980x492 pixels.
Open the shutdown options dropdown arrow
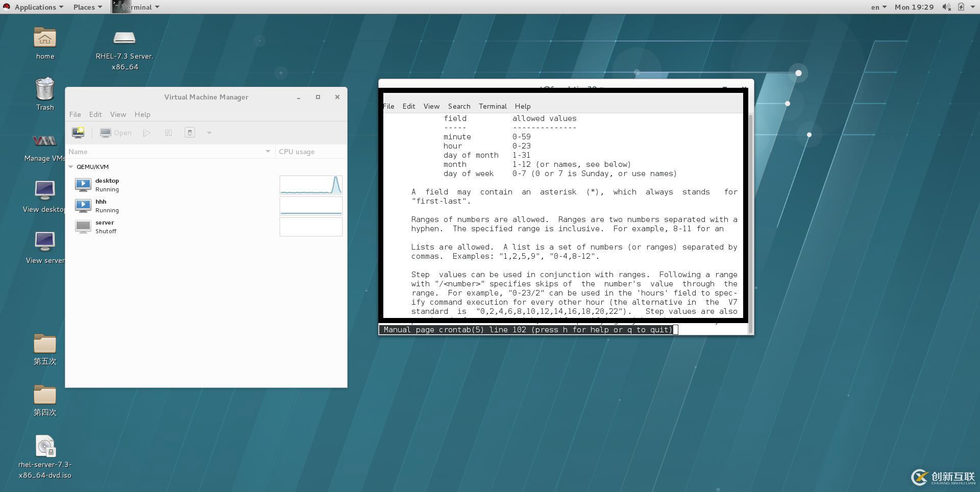coord(209,133)
